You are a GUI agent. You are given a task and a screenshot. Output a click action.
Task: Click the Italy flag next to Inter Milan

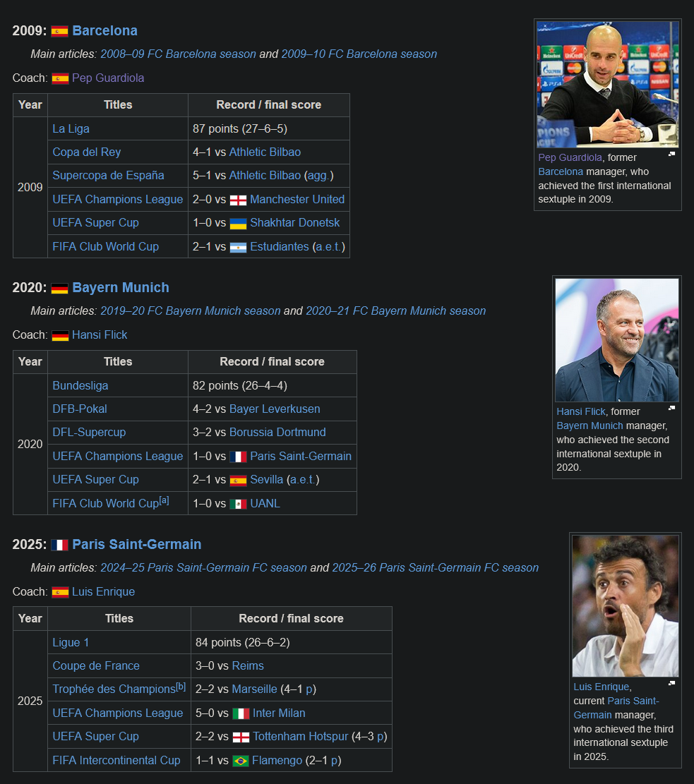click(241, 713)
